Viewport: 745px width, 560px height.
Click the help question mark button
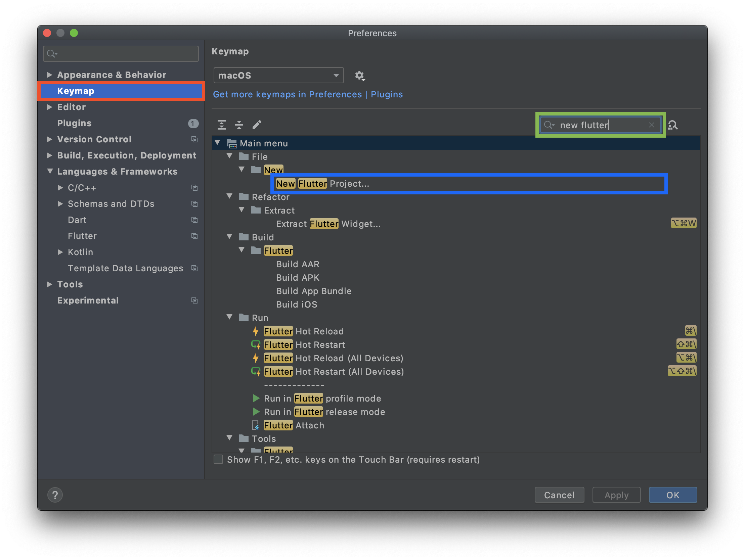coord(55,495)
